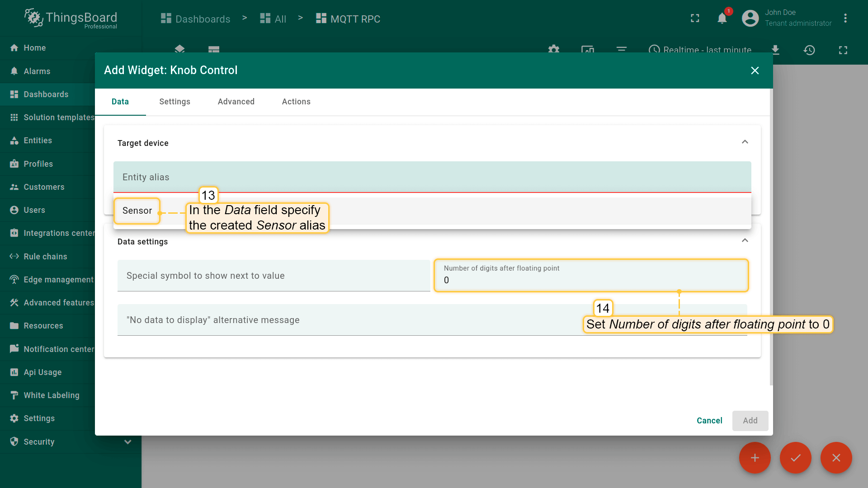Screen dimensions: 868x488
Task: Expand the Security sidebar menu
Action: 127,441
